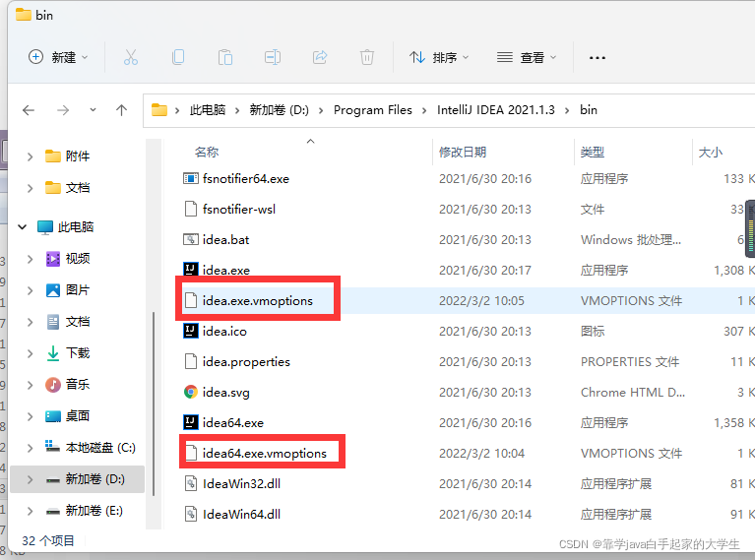755x560 pixels.
Task: Open the 查看 (View) dropdown
Action: click(527, 57)
